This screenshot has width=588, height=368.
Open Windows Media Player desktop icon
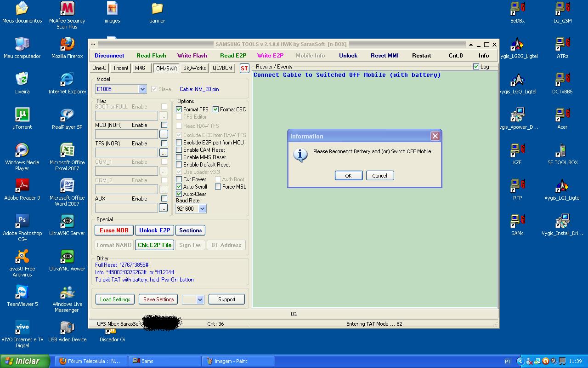(22, 157)
